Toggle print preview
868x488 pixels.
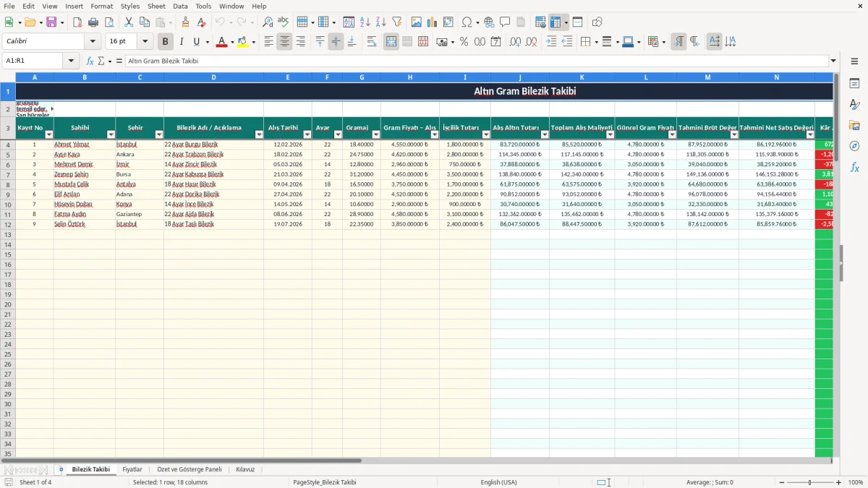109,22
